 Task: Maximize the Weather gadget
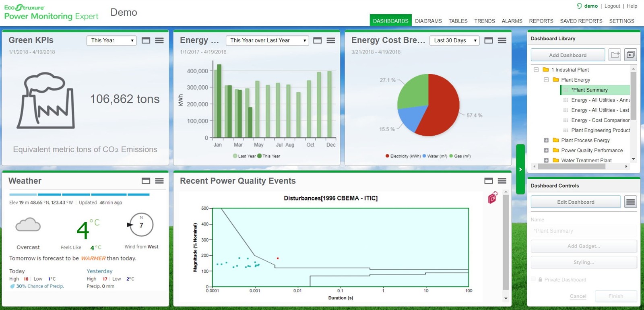tap(146, 181)
